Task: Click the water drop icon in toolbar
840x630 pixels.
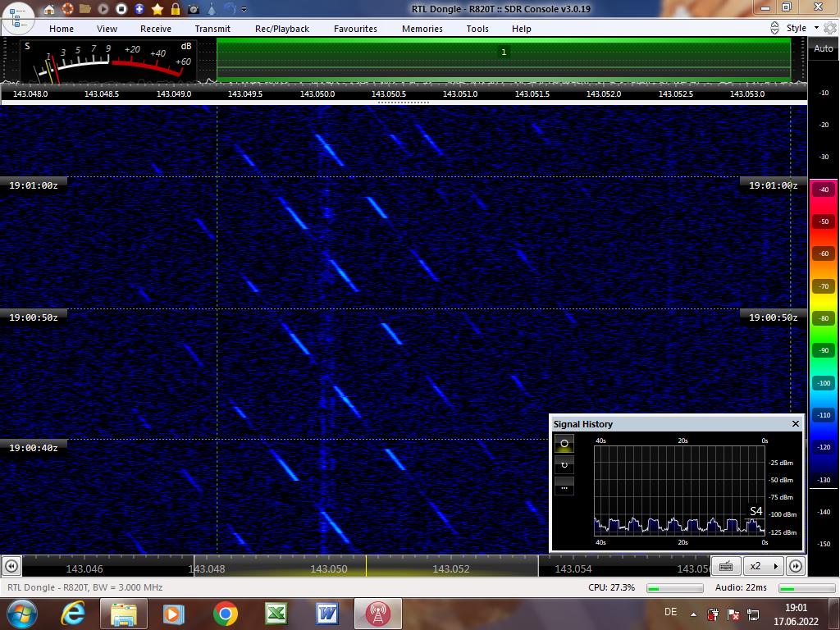Action: (x=212, y=8)
